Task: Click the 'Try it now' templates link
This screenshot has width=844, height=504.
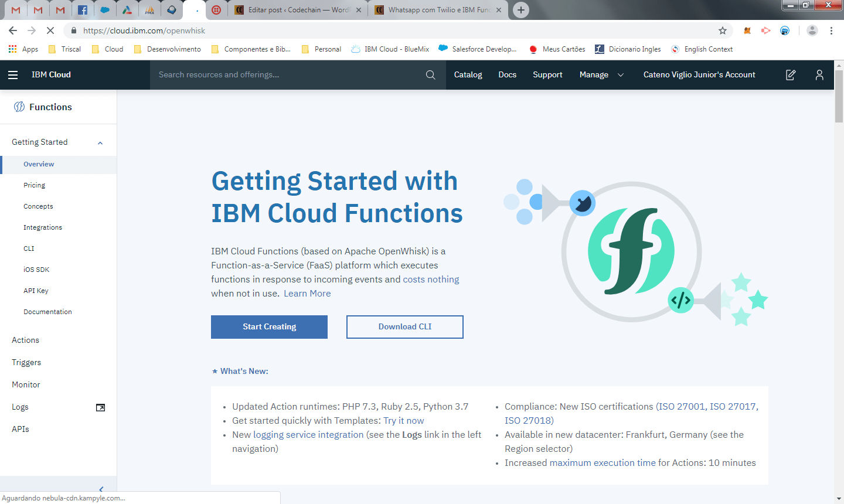Action: 403,421
